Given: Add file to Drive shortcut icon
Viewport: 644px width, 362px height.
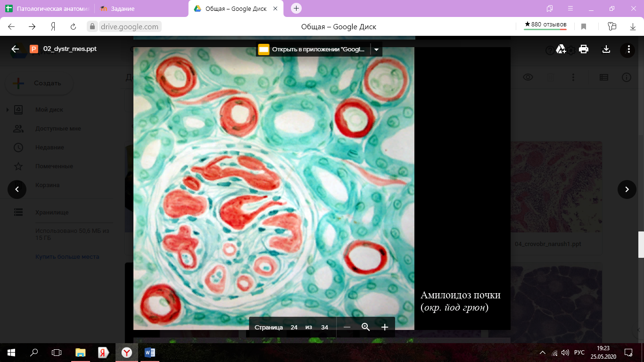Looking at the screenshot, I should click(x=561, y=49).
